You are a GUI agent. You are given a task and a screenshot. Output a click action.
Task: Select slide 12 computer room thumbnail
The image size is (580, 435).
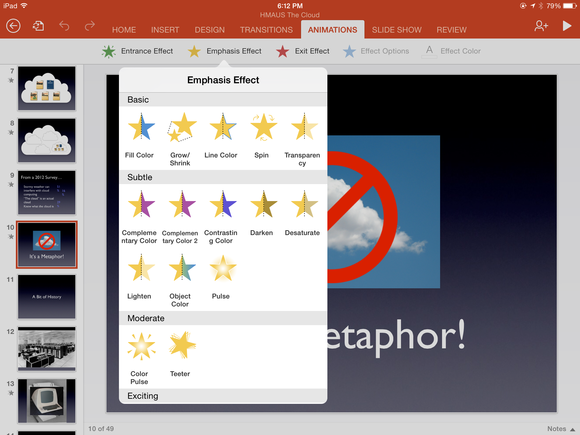(47, 349)
